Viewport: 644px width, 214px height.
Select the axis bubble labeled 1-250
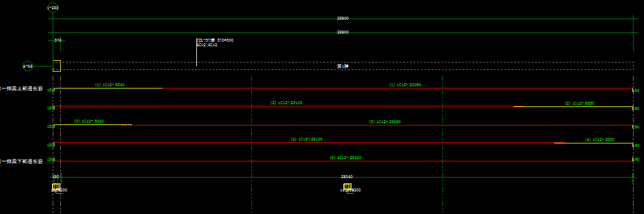[x=53, y=8]
